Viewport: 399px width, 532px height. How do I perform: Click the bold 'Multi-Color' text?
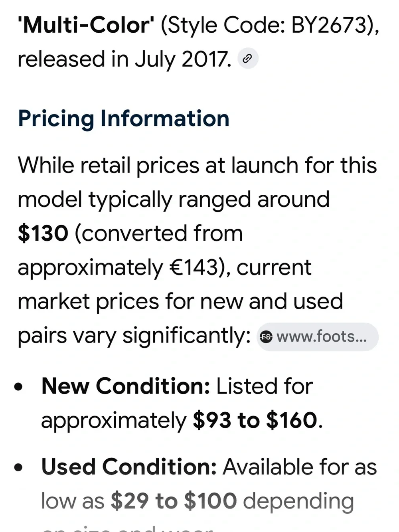point(86,25)
